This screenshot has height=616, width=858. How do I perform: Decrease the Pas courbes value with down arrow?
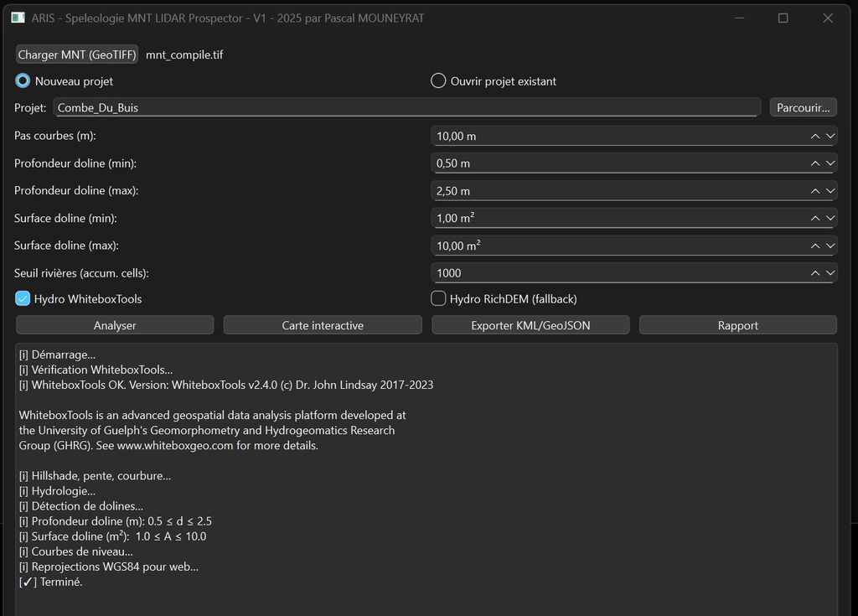pos(830,136)
